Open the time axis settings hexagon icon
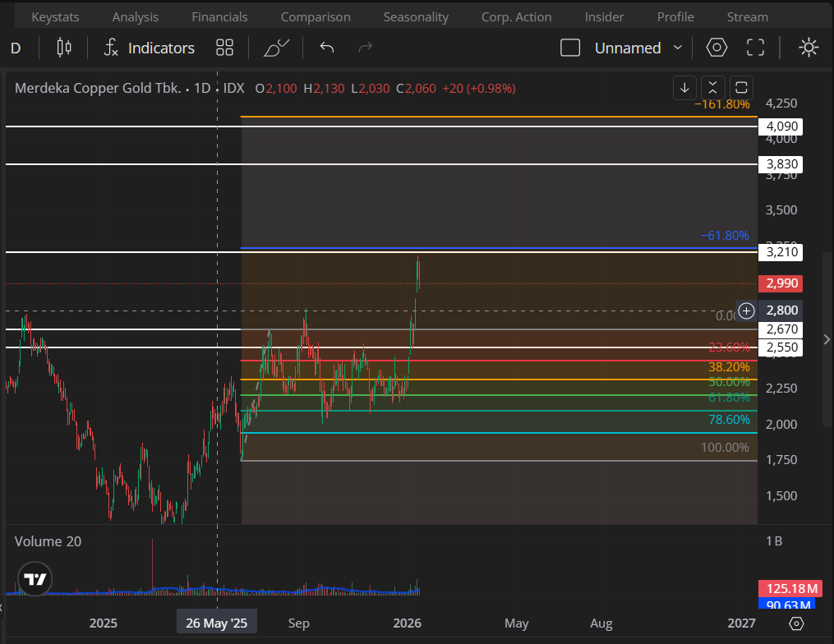 pos(795,623)
